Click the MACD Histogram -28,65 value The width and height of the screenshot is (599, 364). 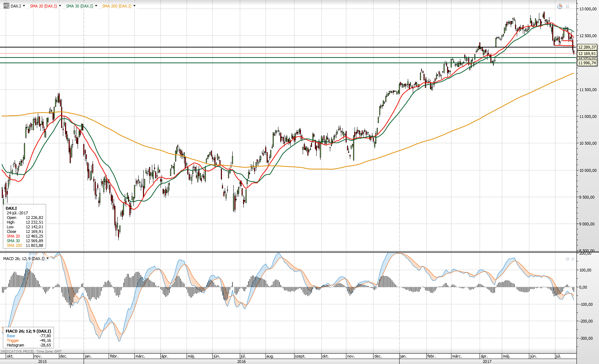point(45,345)
